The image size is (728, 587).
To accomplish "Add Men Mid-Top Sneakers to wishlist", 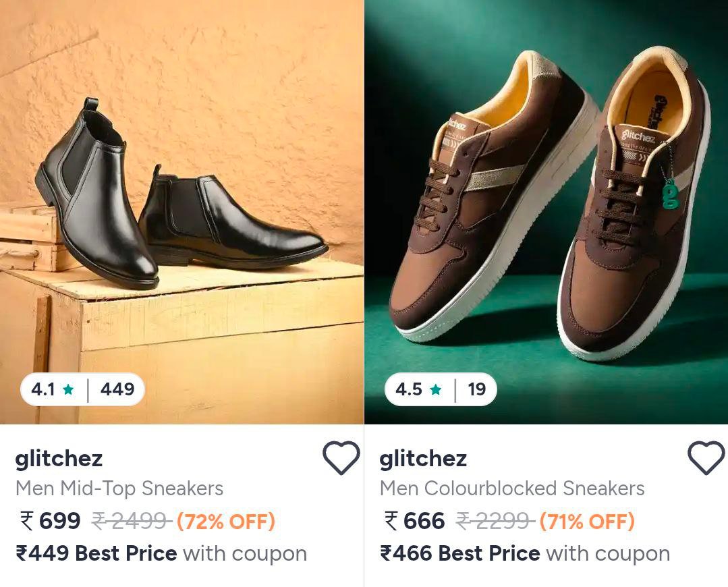I will 341,458.
